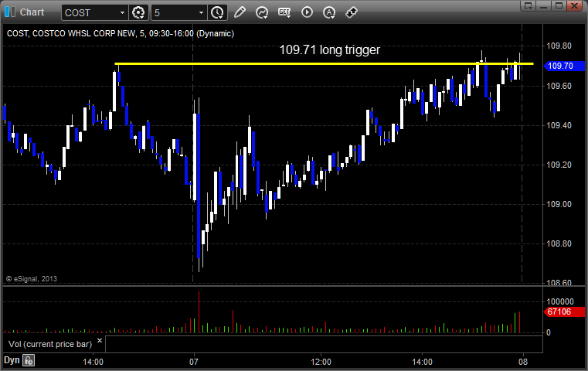Click the 08 date label on time axis
The width and height of the screenshot is (588, 371).
(x=523, y=362)
